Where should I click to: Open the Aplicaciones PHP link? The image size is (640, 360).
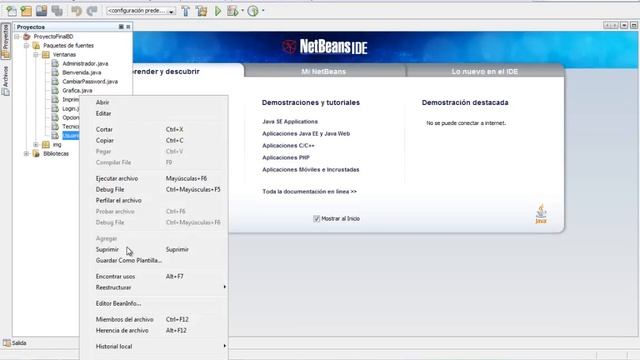286,157
